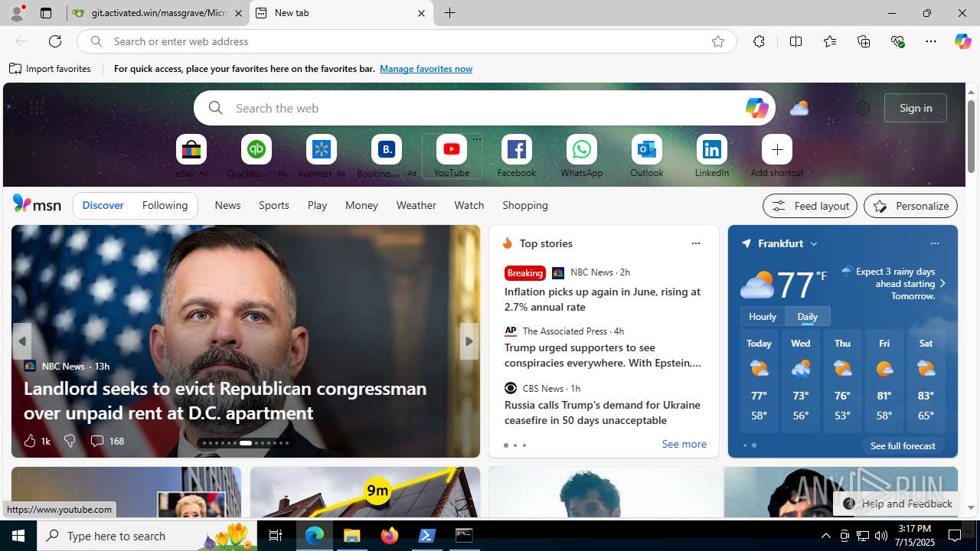Viewport: 980px width, 551px height.
Task: Click the browser address bar
Action: pos(406,41)
